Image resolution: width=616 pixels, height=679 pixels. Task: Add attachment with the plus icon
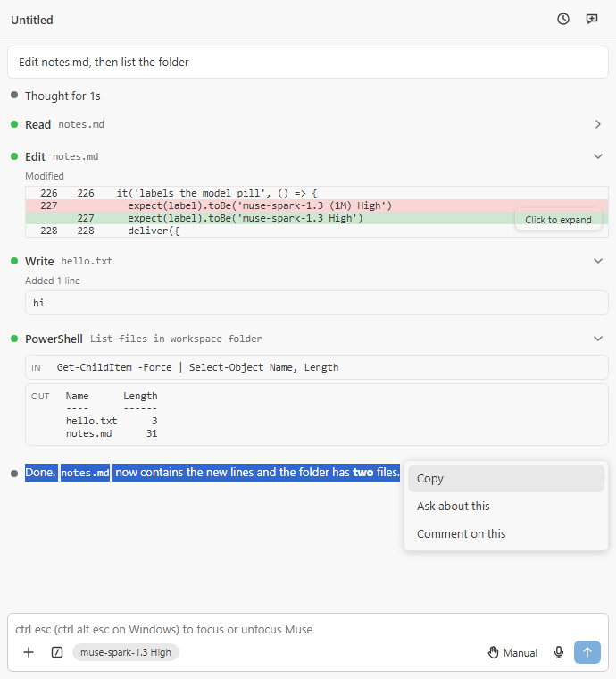(29, 652)
